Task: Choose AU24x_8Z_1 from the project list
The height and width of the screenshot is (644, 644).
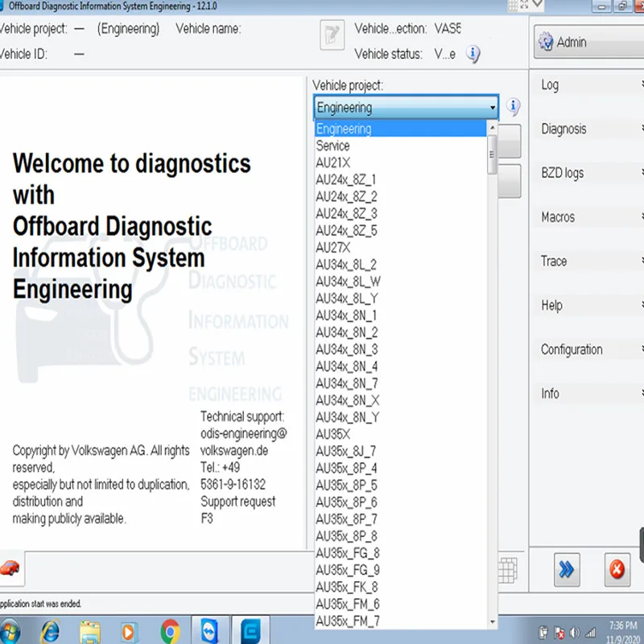Action: (401, 180)
